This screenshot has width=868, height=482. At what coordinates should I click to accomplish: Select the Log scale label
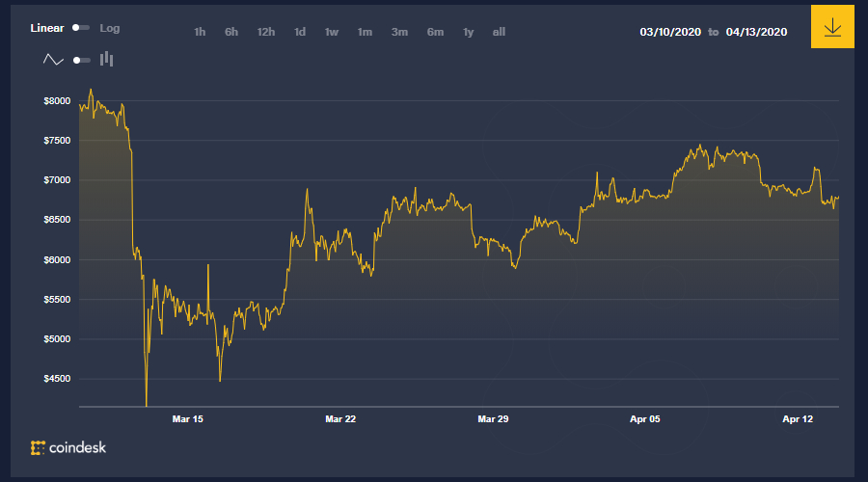(x=110, y=29)
